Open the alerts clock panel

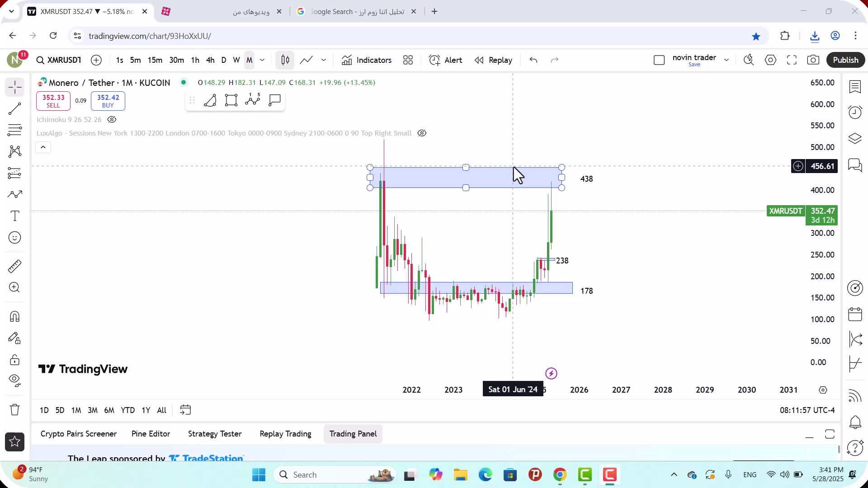(855, 112)
